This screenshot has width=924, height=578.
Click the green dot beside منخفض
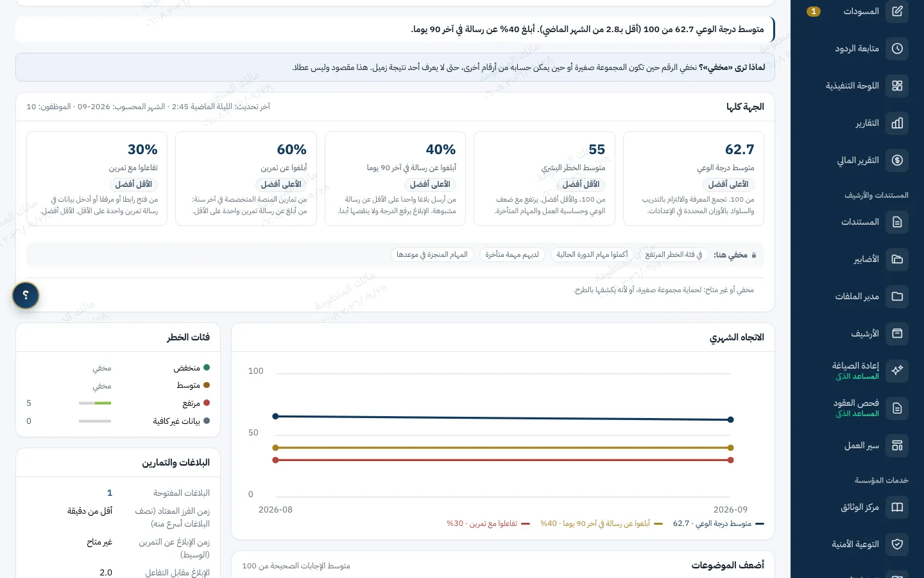[207, 368]
